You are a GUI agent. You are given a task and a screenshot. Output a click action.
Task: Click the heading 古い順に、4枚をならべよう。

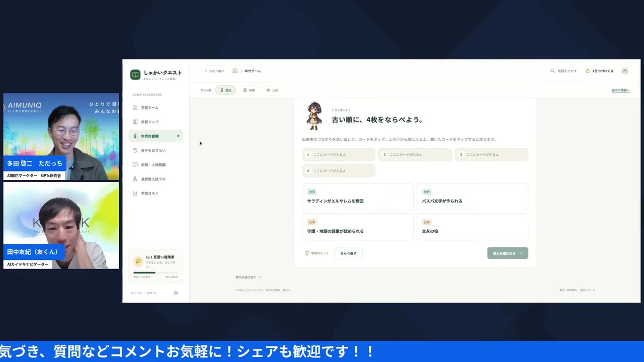point(377,120)
